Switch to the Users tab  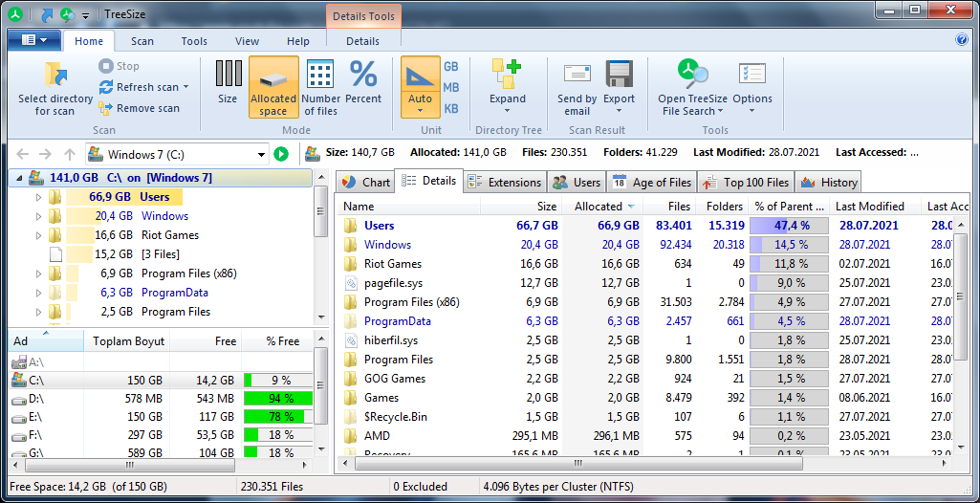(x=577, y=183)
